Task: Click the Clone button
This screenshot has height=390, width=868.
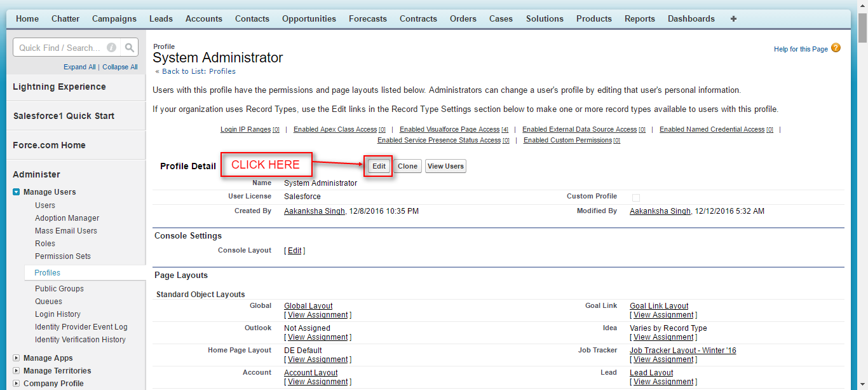Action: [x=407, y=166]
